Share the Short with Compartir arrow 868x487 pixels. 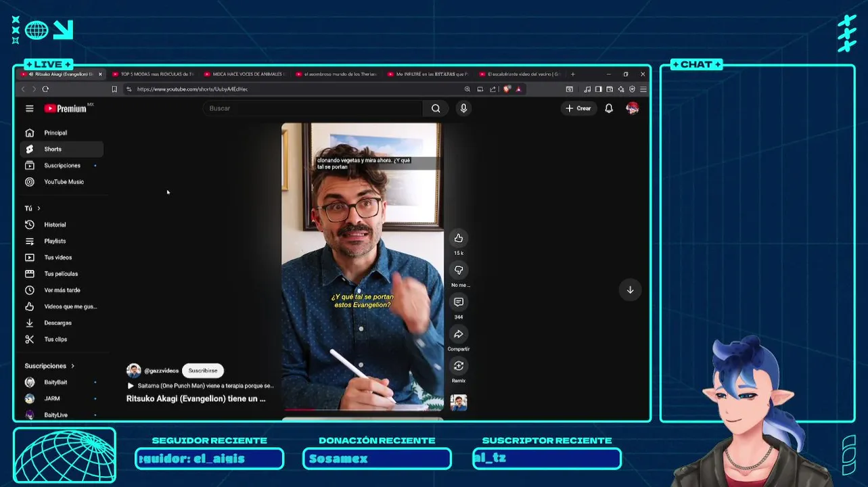(459, 334)
